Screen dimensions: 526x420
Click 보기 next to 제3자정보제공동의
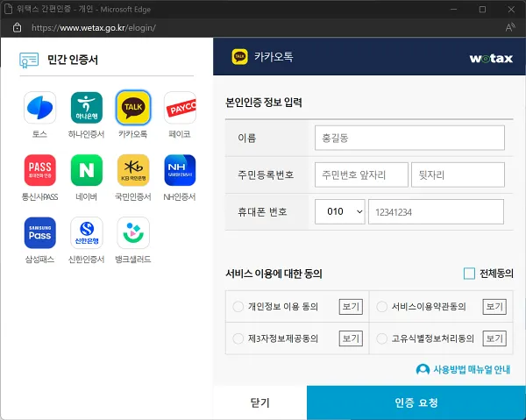[351, 338]
